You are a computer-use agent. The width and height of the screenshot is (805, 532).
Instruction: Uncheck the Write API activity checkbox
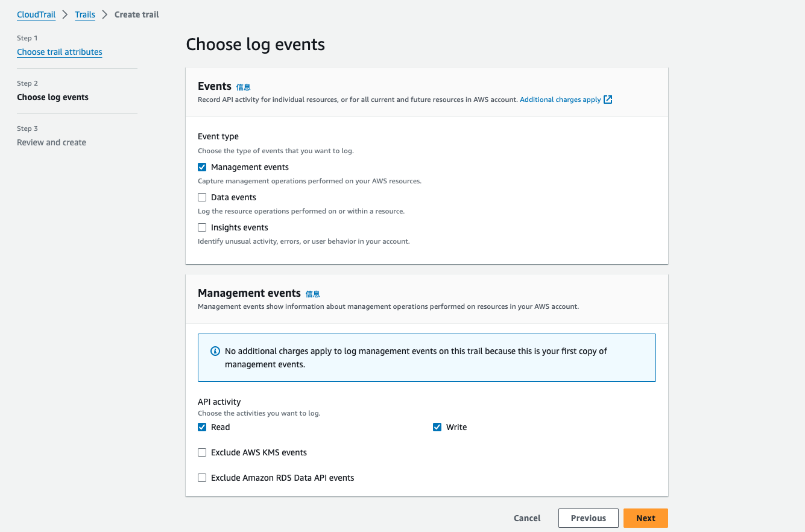click(x=437, y=427)
